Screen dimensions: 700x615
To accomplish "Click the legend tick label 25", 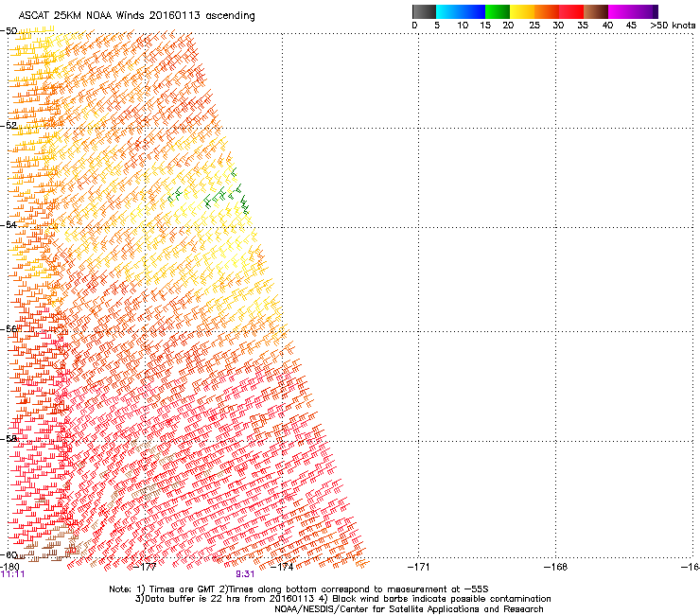I will (x=534, y=26).
